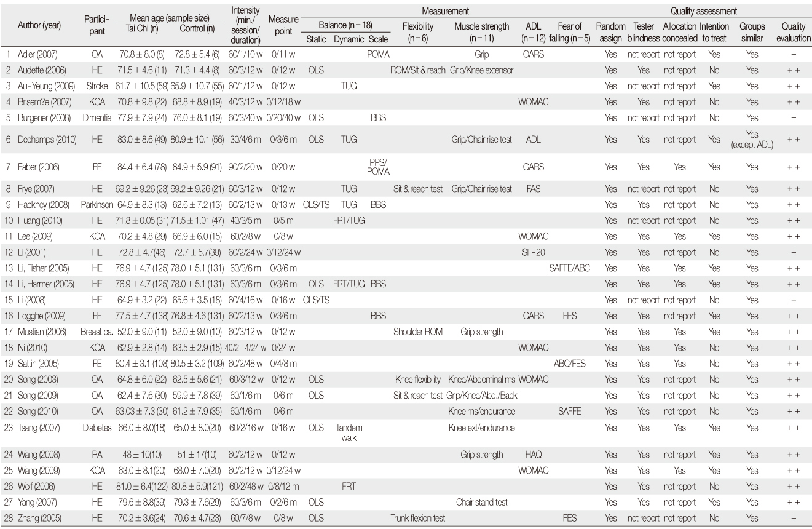
Task: Click Stroke participant cell
Action: (97, 86)
